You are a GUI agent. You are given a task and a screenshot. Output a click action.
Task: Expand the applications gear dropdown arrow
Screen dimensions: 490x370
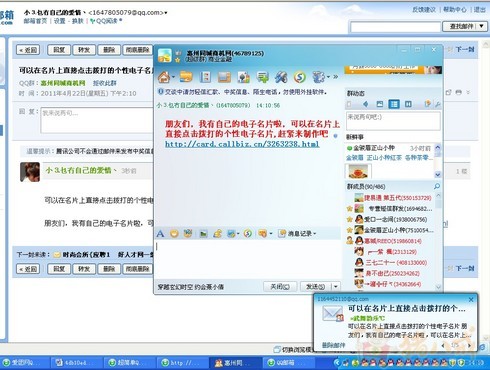point(328,77)
